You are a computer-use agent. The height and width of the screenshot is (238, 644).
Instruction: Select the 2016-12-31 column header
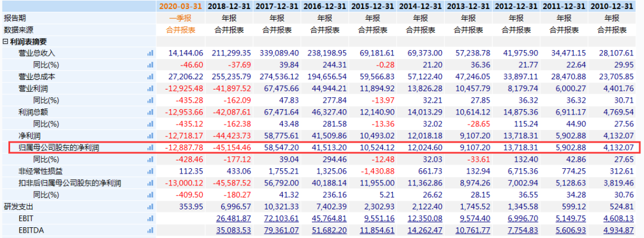pyautogui.click(x=325, y=6)
